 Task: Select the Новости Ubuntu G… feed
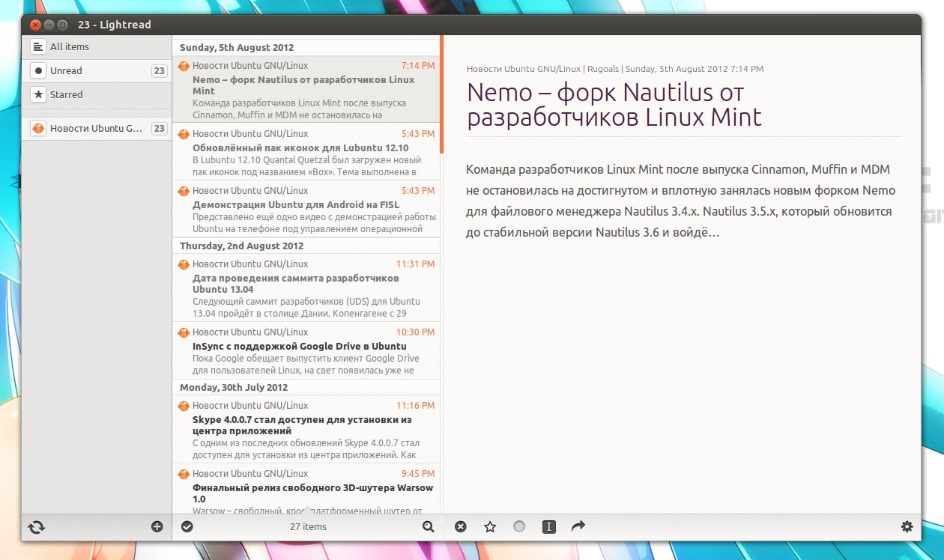(97, 128)
